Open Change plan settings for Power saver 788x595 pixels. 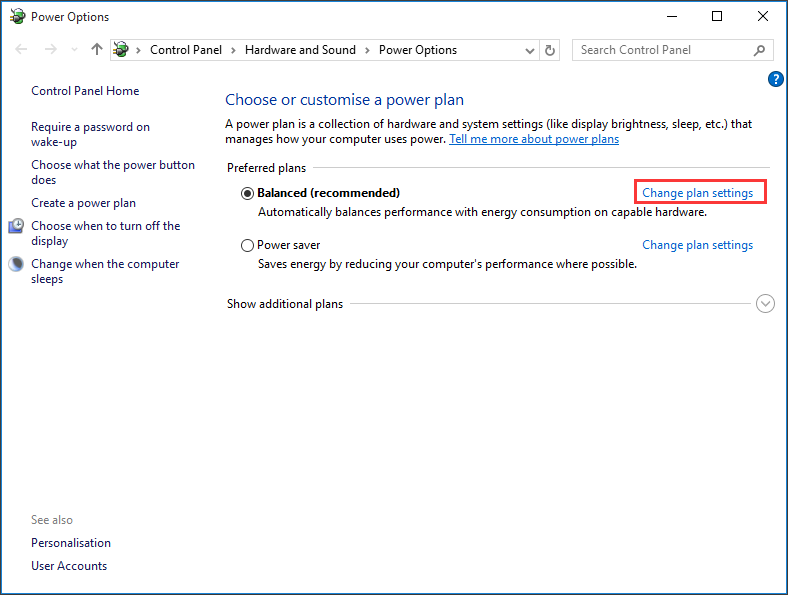[x=697, y=245]
